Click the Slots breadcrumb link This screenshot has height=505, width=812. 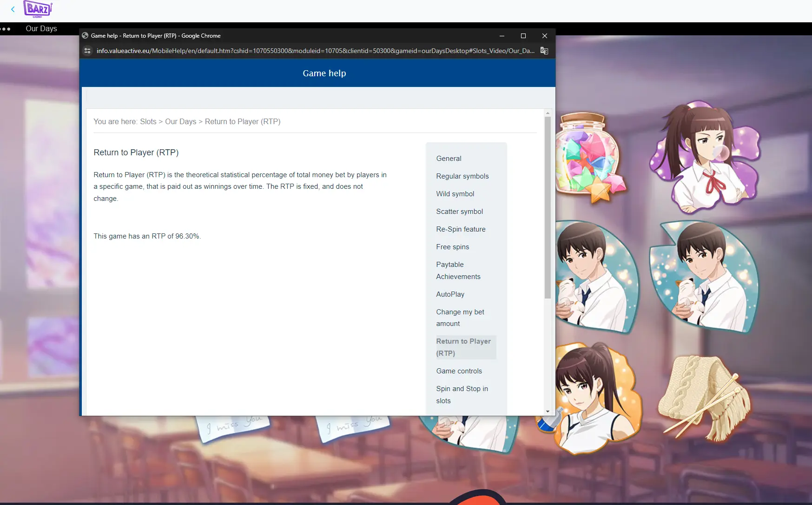pos(148,121)
